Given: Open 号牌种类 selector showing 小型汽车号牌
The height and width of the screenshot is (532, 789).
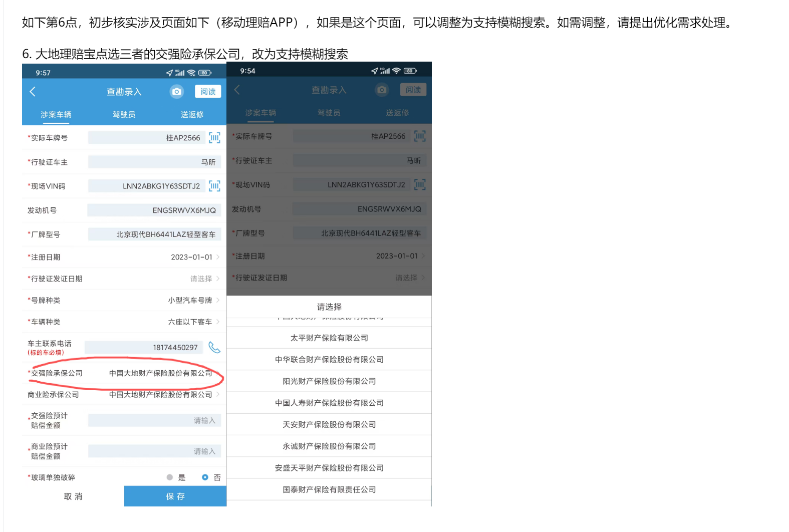Looking at the screenshot, I should (x=194, y=300).
